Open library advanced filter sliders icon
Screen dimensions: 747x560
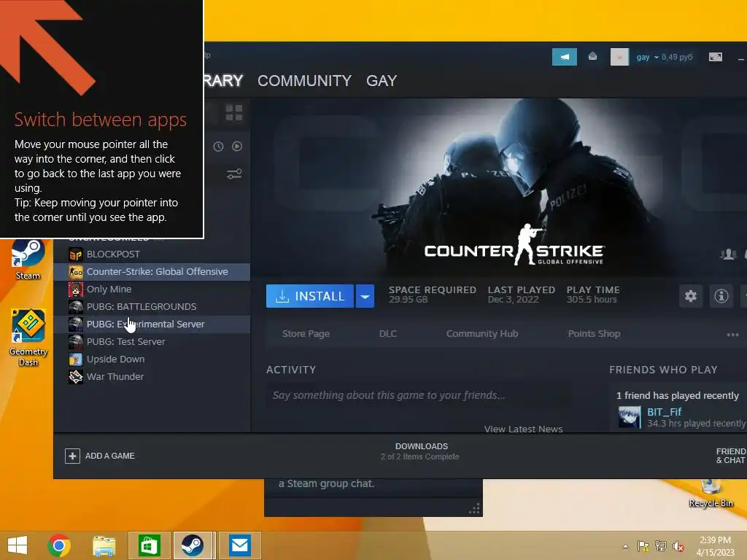point(234,174)
